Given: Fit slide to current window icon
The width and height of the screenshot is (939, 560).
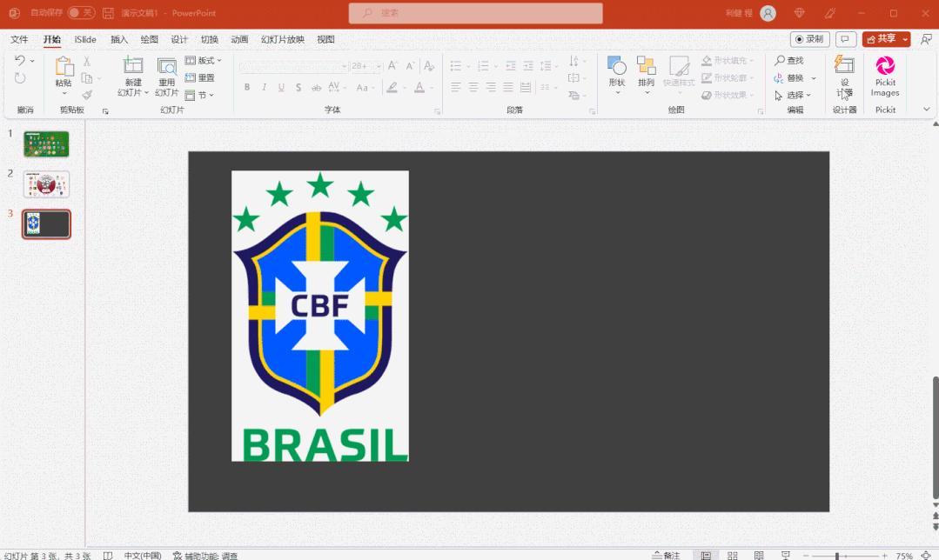Looking at the screenshot, I should (x=926, y=556).
